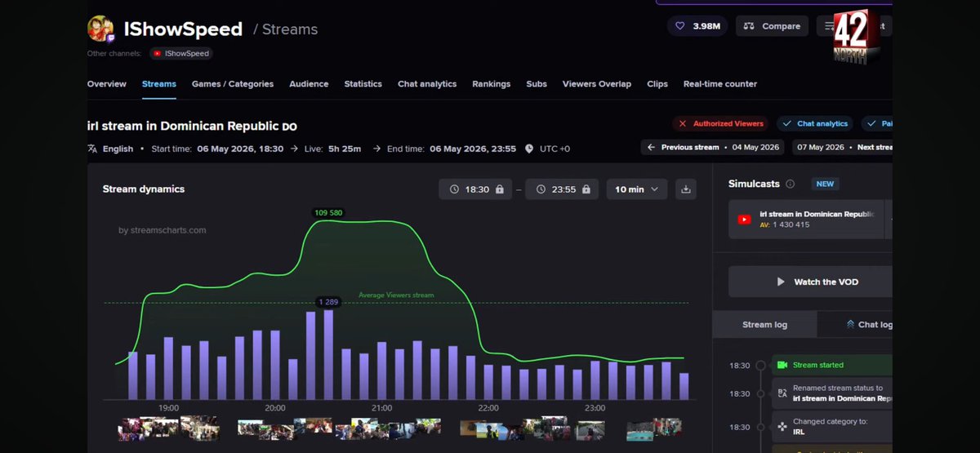980x453 pixels.
Task: Click the 3.98M followers heart button
Action: [697, 26]
